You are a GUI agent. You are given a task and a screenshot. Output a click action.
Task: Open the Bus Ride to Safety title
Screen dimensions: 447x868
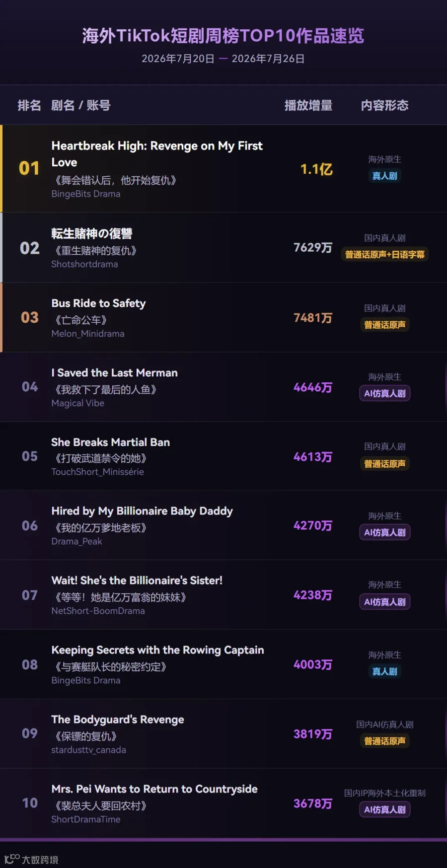(x=98, y=303)
